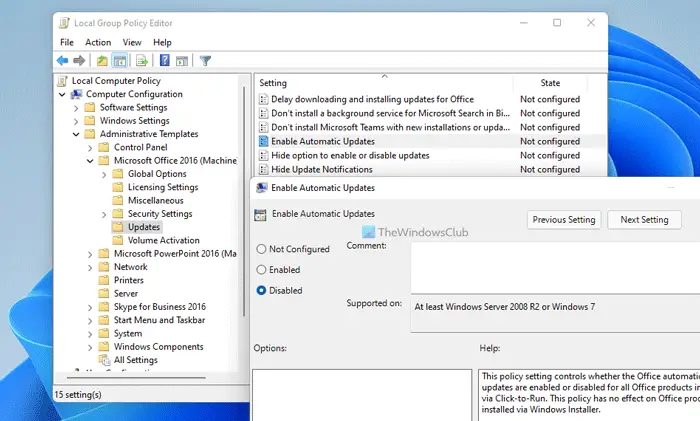Select the Enabled radio button

263,269
